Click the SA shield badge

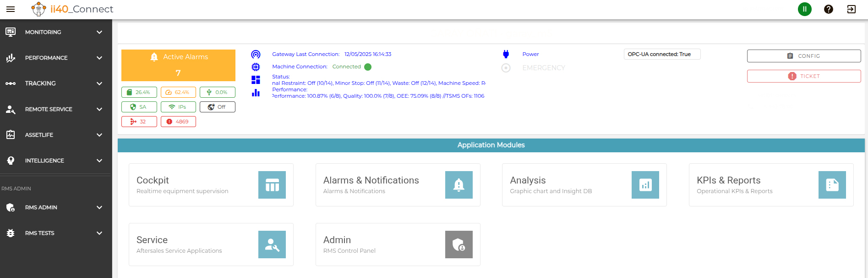pos(139,107)
